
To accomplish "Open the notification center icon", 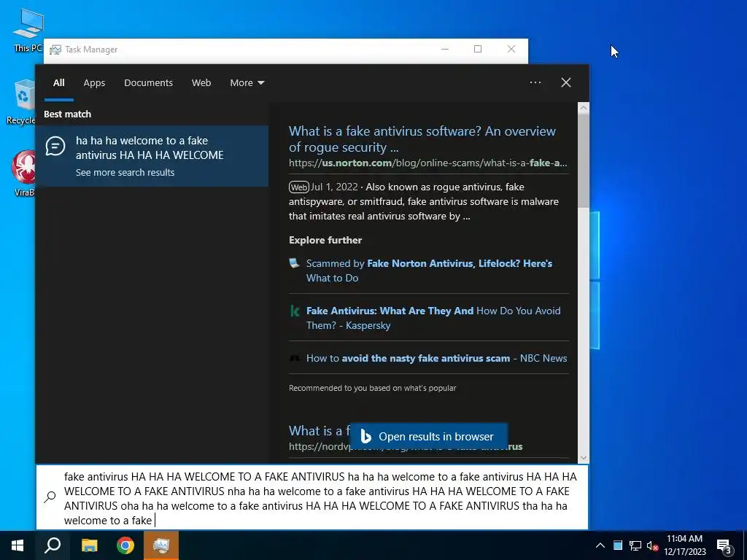I will point(724,546).
